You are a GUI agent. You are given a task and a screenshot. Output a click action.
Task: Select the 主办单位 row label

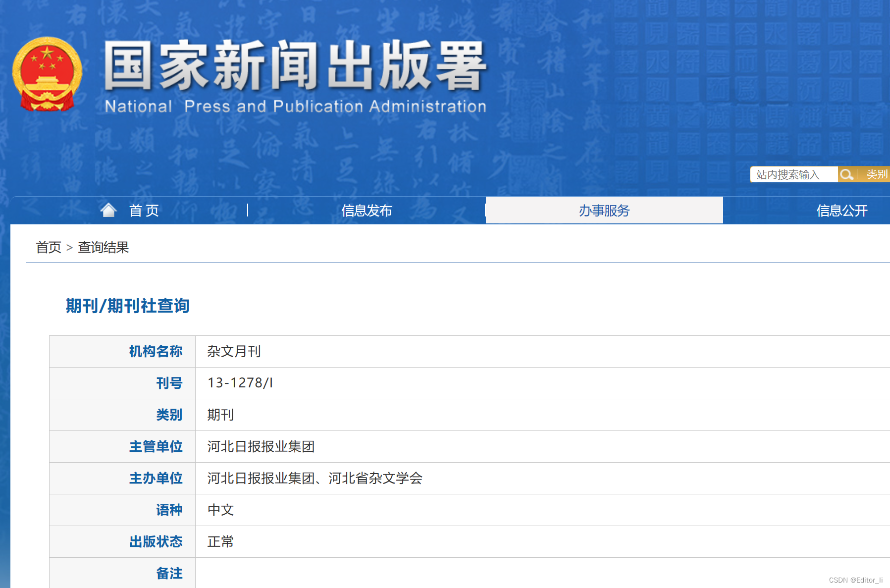(156, 478)
